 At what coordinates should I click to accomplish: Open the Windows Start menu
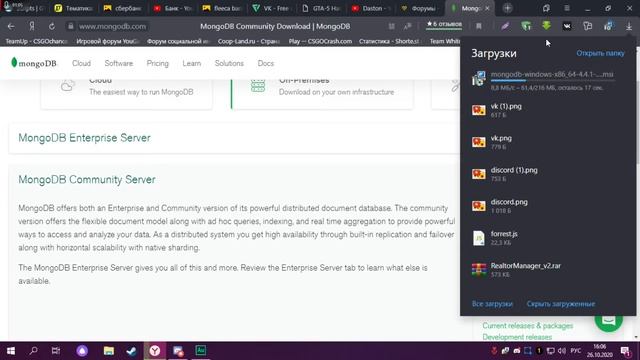click(x=11, y=351)
